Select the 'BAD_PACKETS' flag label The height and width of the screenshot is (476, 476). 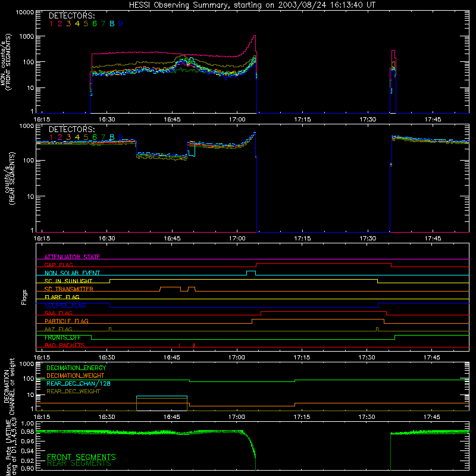(x=65, y=346)
